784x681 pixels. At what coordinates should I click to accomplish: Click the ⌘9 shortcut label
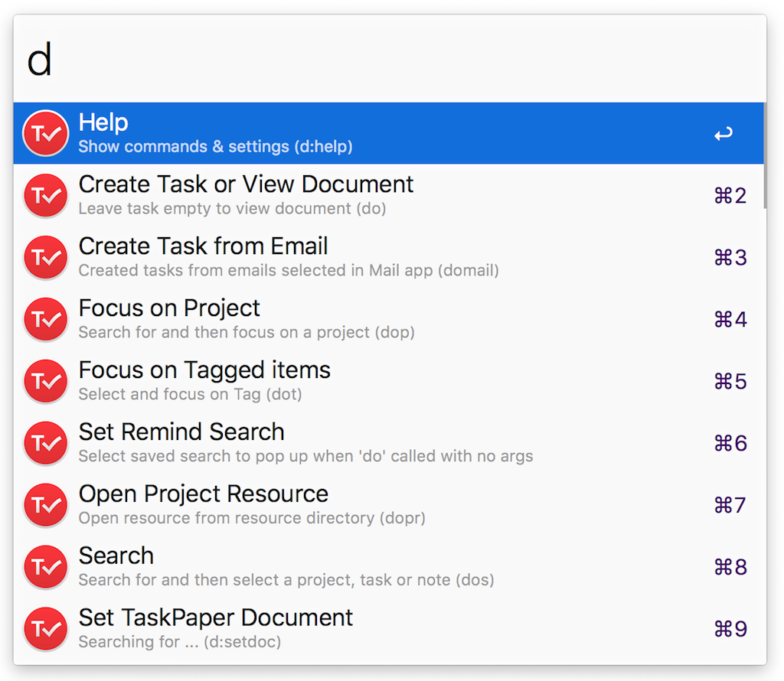[730, 630]
